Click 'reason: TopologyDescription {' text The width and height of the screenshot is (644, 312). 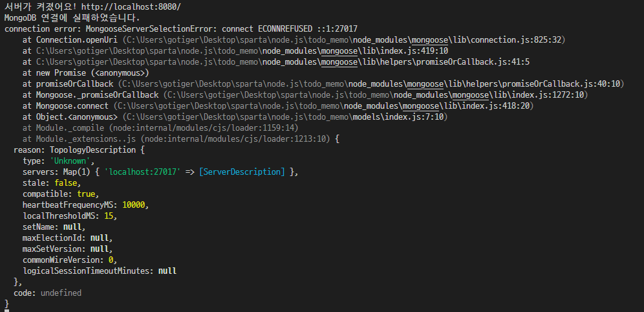pyautogui.click(x=80, y=150)
